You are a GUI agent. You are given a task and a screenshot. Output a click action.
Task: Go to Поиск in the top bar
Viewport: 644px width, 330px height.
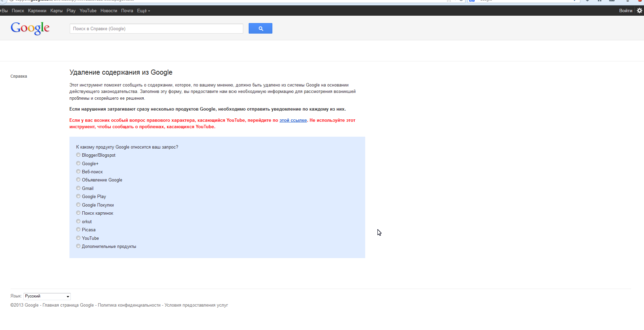coord(18,11)
